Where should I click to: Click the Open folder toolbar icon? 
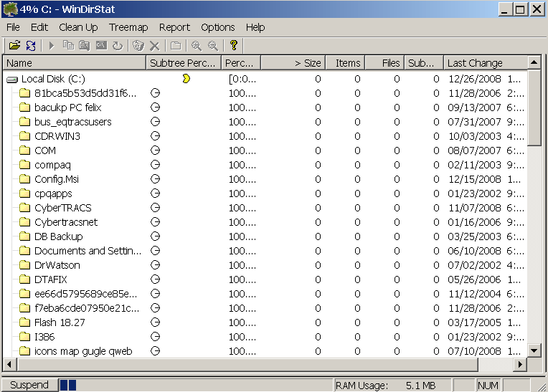14,46
